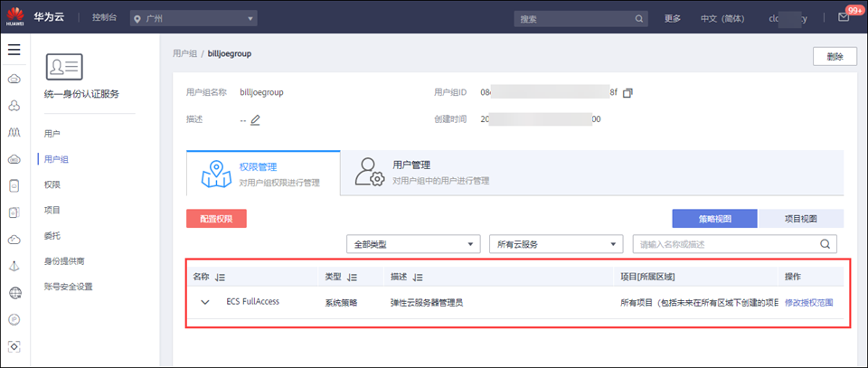Viewport: 868px width, 368px height.
Task: Click the diamond-in-square sidebar icon
Action: tap(14, 346)
